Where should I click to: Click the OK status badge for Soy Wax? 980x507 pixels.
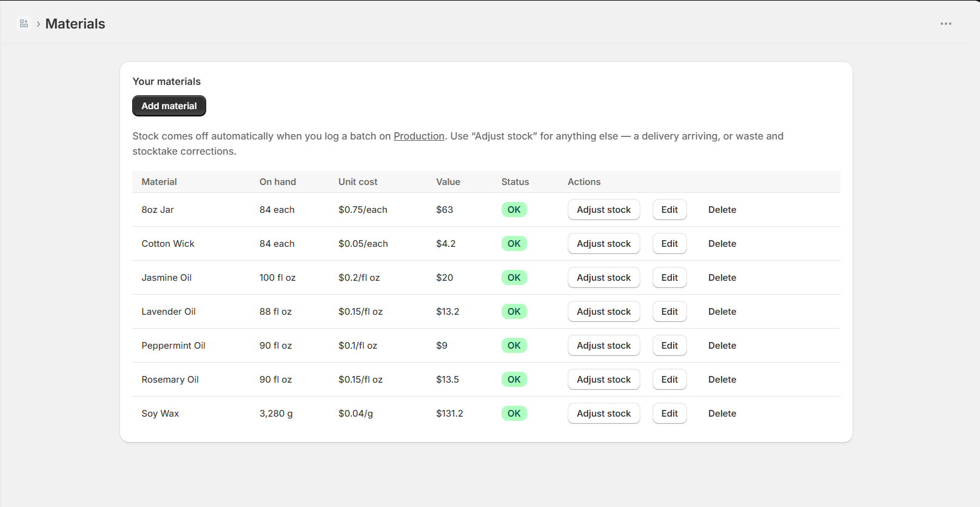(x=514, y=413)
